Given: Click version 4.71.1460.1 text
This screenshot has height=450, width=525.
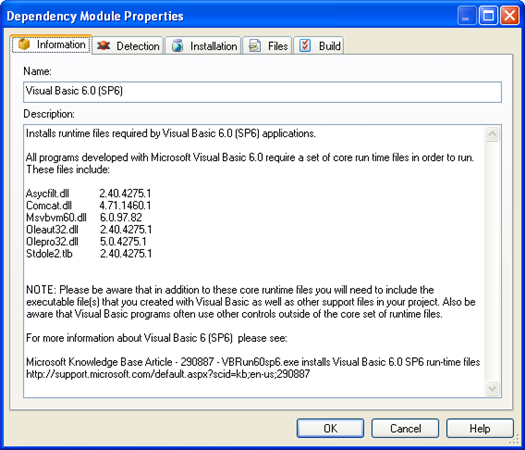Looking at the screenshot, I should (x=125, y=206).
